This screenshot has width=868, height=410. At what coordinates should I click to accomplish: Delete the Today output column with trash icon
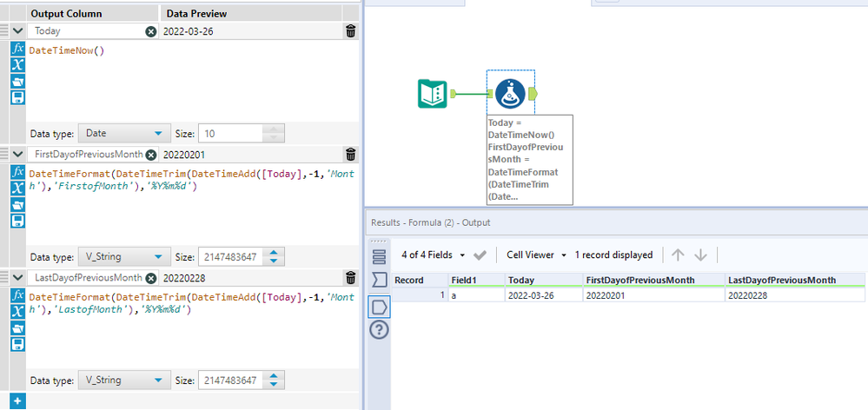350,31
